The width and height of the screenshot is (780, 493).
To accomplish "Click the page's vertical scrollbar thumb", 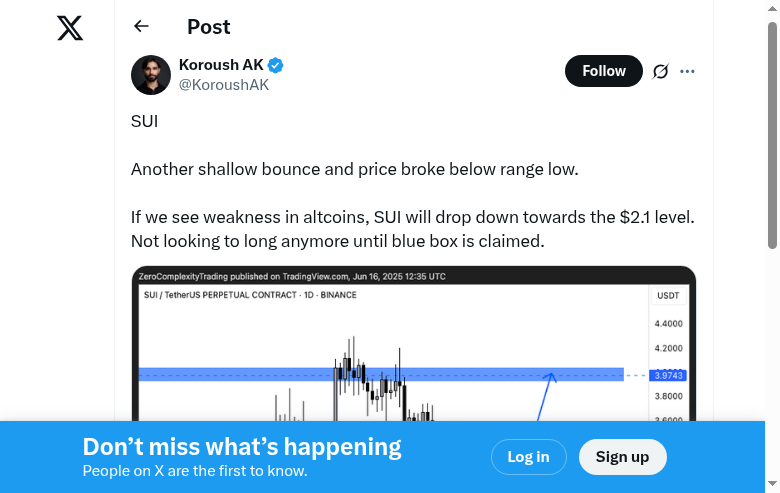I will [x=772, y=135].
